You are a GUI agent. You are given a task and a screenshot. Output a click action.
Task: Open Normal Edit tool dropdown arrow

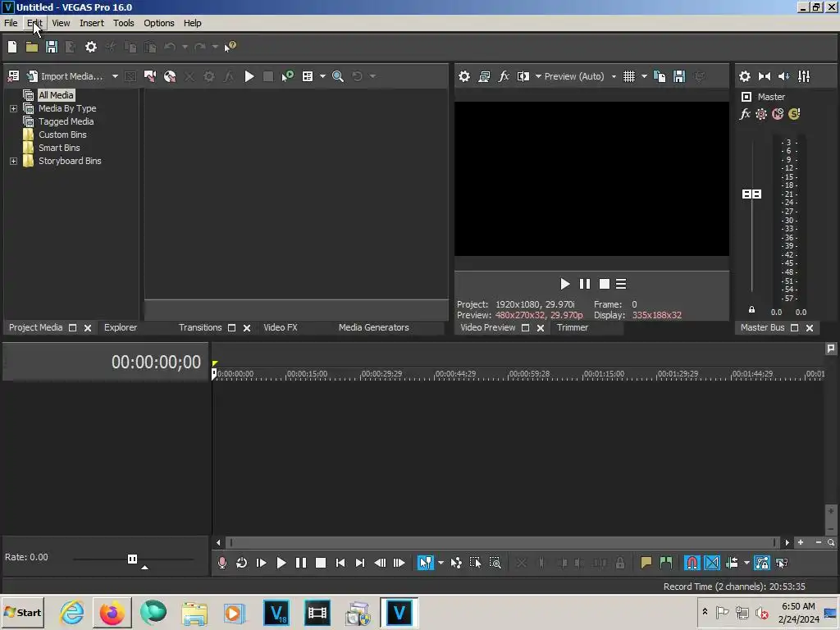click(x=441, y=563)
